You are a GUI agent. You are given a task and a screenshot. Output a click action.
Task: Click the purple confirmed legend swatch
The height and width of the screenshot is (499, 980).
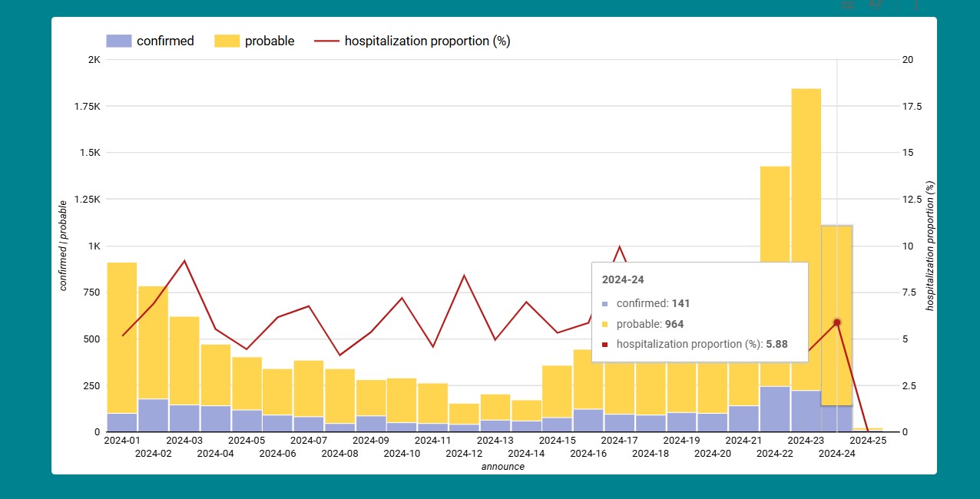coord(119,41)
